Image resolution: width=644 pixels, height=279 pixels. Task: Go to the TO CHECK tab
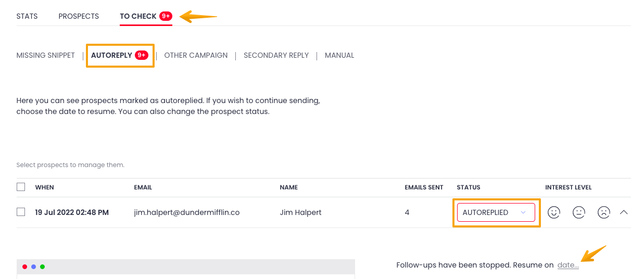click(138, 16)
